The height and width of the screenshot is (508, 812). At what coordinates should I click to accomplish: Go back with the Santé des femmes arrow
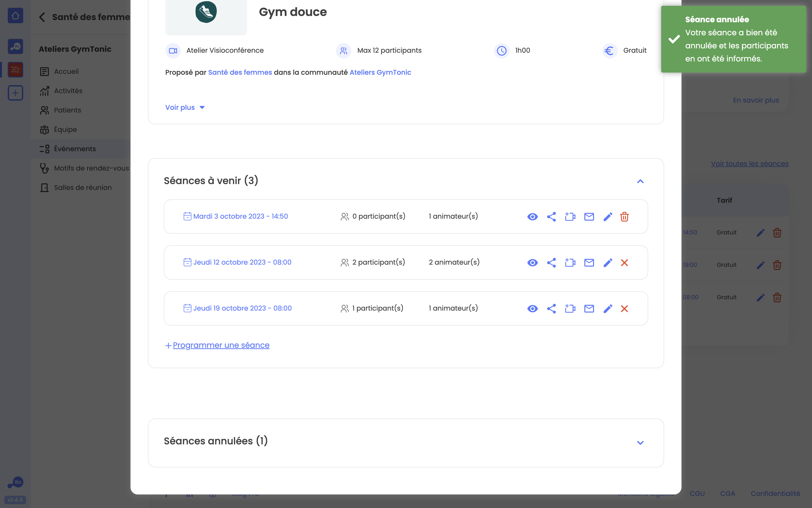point(42,17)
